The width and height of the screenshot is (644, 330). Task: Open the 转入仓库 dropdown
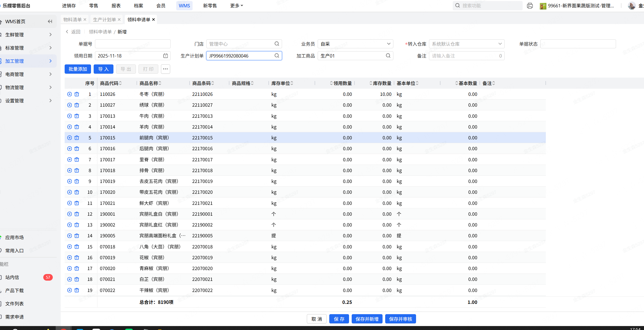coord(466,44)
